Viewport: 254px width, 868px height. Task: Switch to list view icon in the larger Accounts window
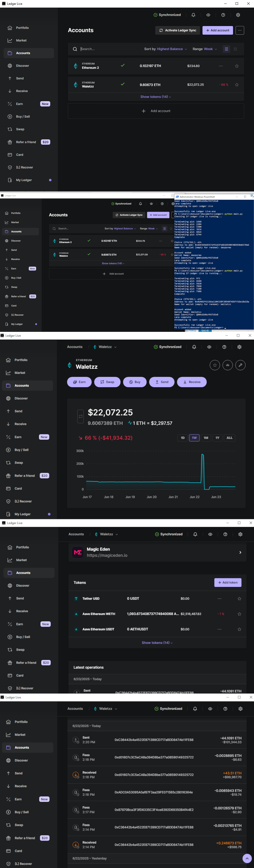[x=226, y=49]
